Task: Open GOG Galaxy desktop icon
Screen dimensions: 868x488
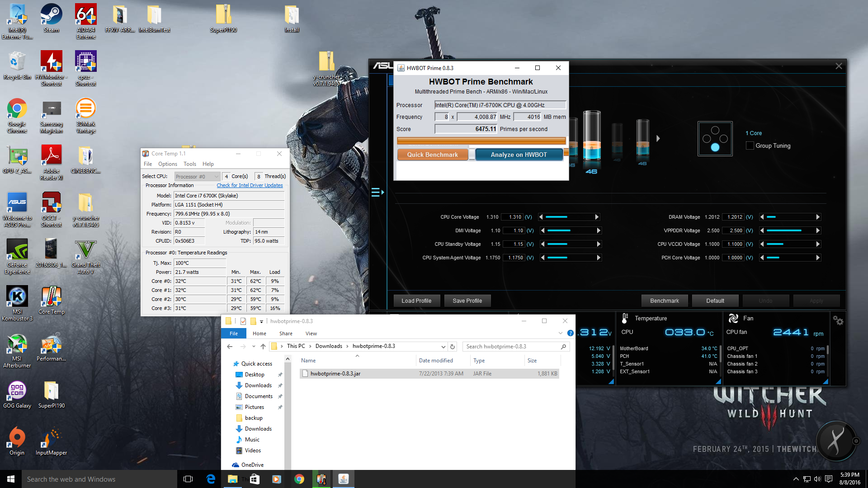Action: (17, 394)
